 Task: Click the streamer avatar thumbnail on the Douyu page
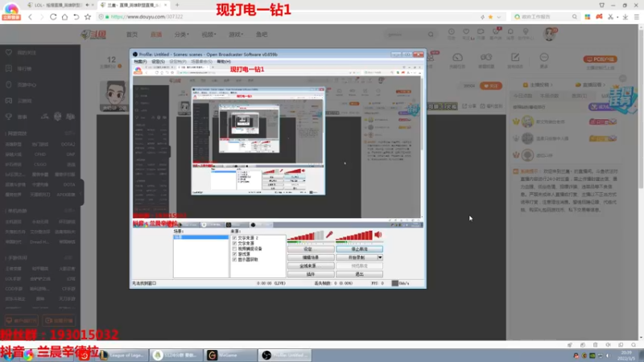coord(114,96)
